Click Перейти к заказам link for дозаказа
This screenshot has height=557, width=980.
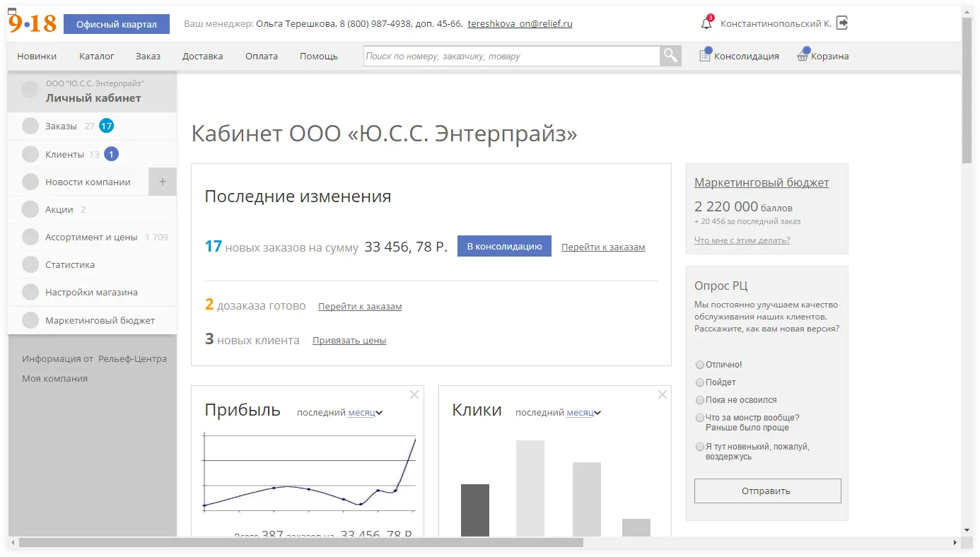click(360, 307)
